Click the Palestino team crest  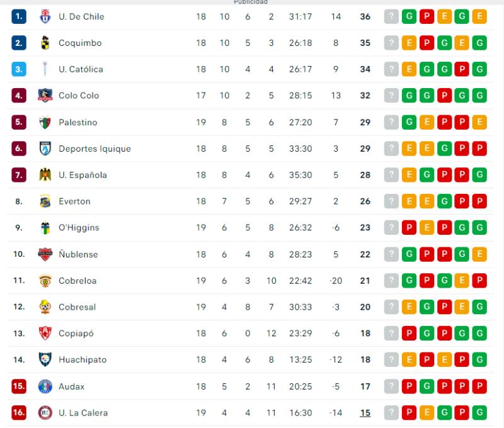(x=44, y=122)
